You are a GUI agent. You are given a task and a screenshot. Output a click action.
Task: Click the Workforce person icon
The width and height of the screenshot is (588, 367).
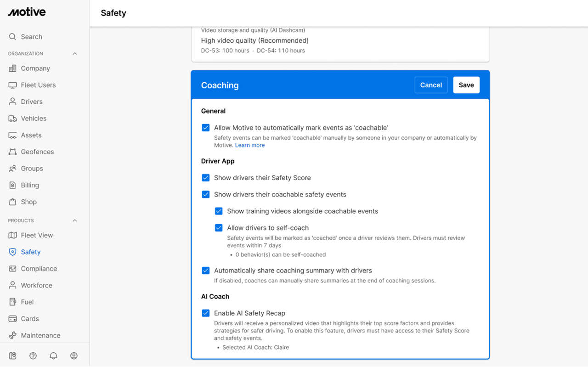tap(12, 285)
